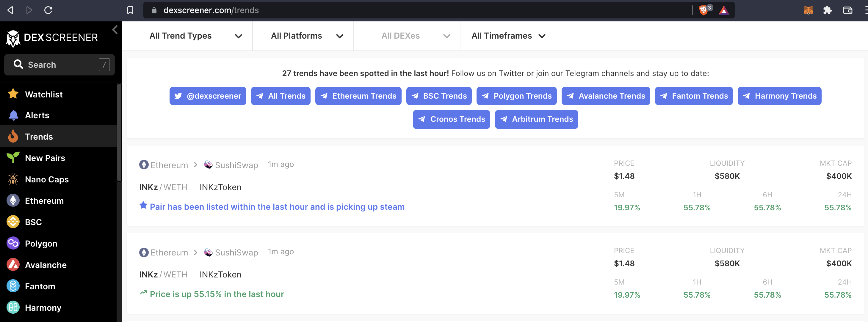Select the Ethereum chain icon
868x322 pixels.
click(13, 201)
